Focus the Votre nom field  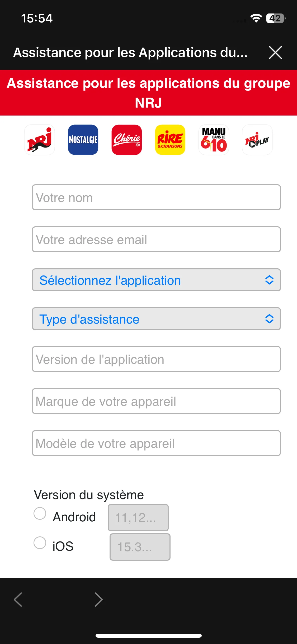[156, 197]
